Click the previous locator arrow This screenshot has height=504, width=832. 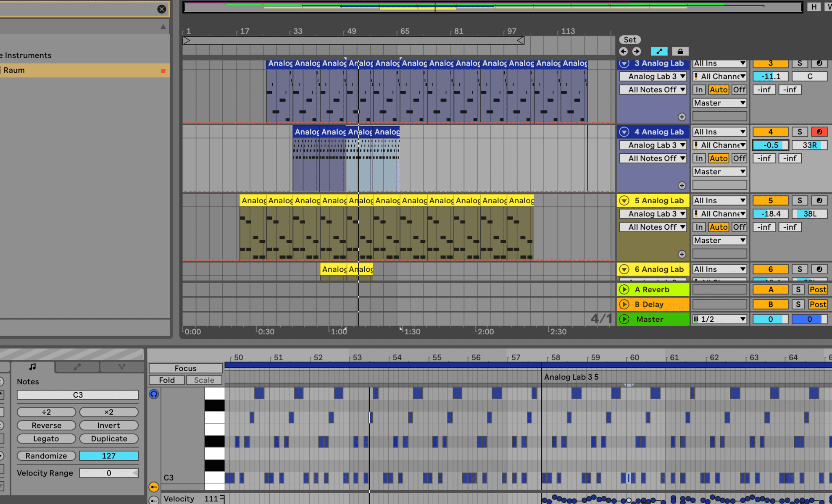pos(624,51)
